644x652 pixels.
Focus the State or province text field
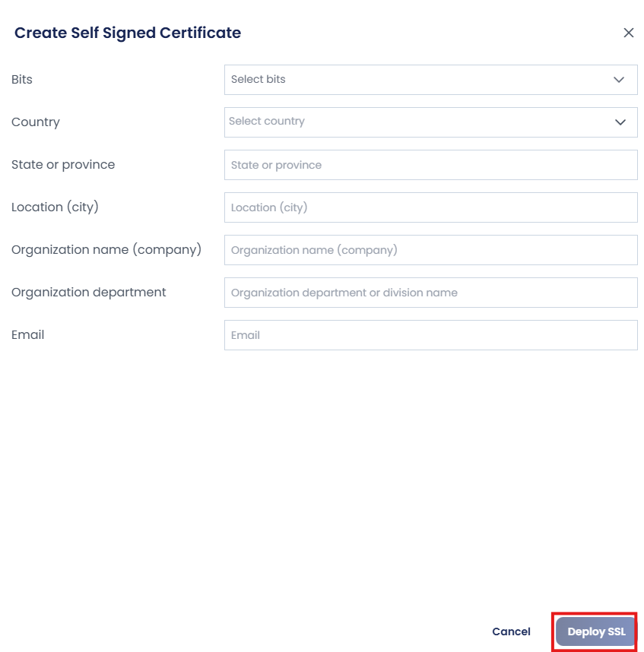tap(430, 165)
